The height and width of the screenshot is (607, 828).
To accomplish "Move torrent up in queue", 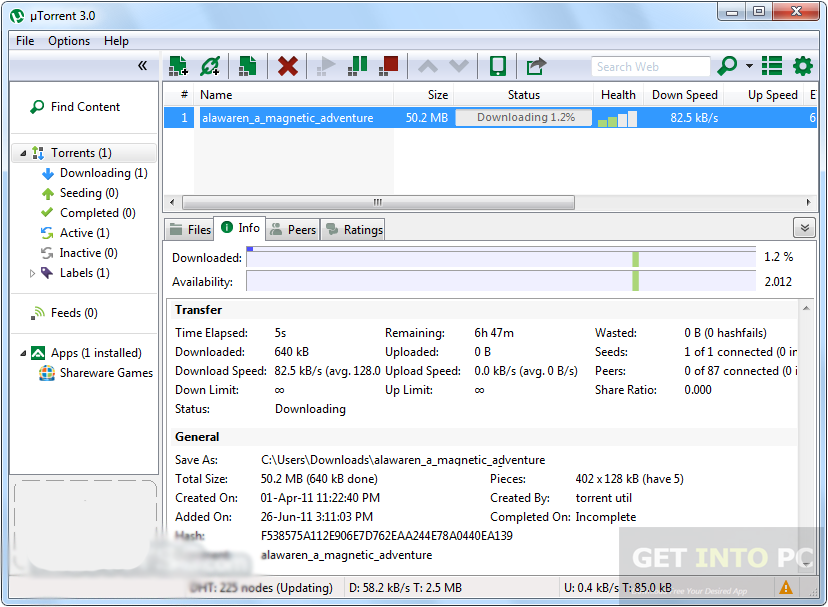I will click(x=428, y=66).
